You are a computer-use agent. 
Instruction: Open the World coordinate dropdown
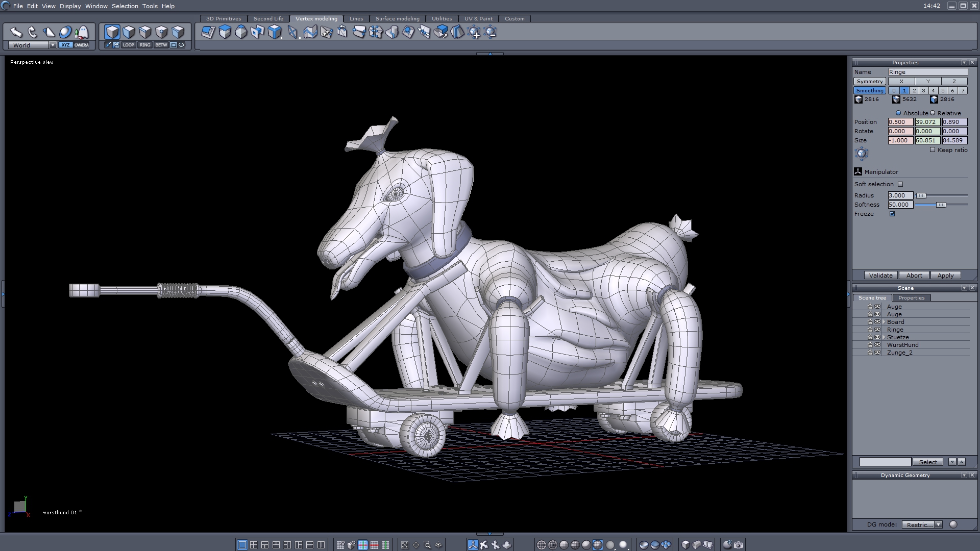click(53, 45)
